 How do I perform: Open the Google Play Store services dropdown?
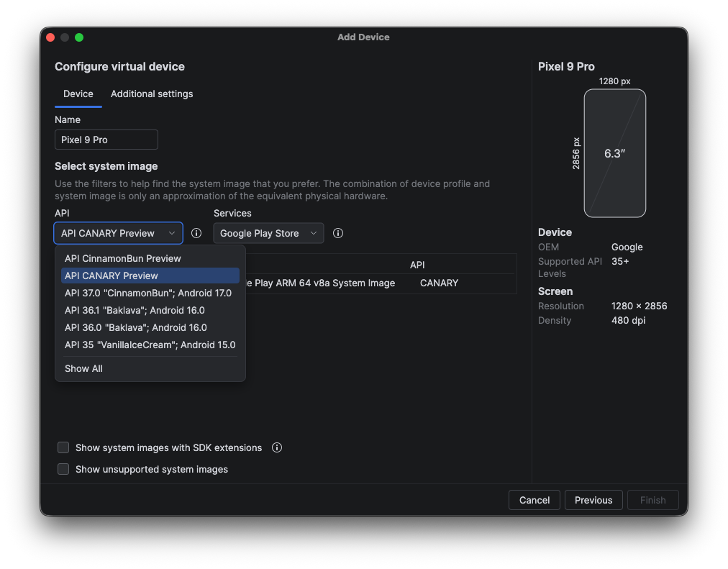[x=268, y=233]
